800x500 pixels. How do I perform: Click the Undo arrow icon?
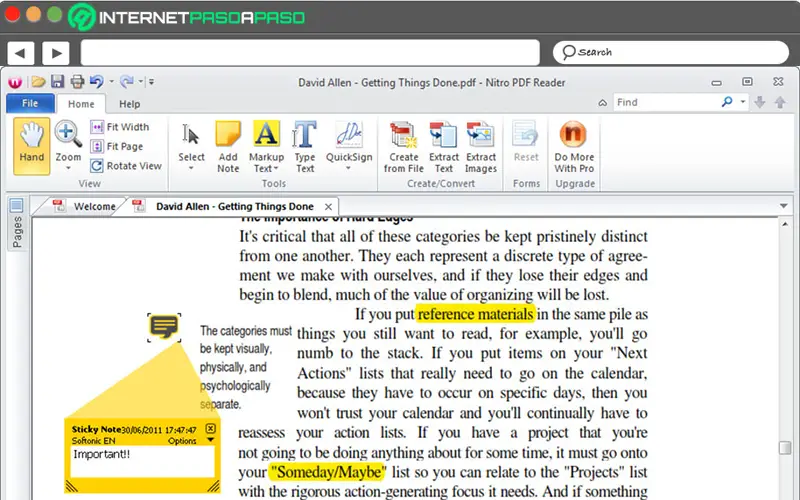96,81
